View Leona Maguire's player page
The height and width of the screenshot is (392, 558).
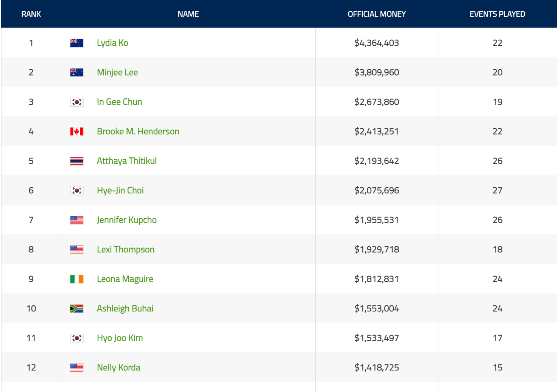[x=125, y=279]
